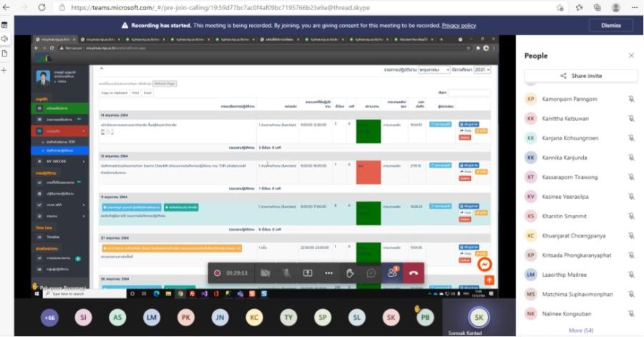Open more actions ellipsis in call toolbar
Viewport: 644px width, 337px height.
coord(328,273)
